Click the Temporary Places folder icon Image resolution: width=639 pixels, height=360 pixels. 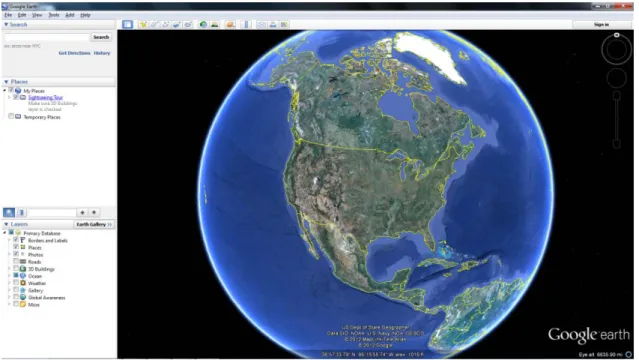[x=18, y=117]
